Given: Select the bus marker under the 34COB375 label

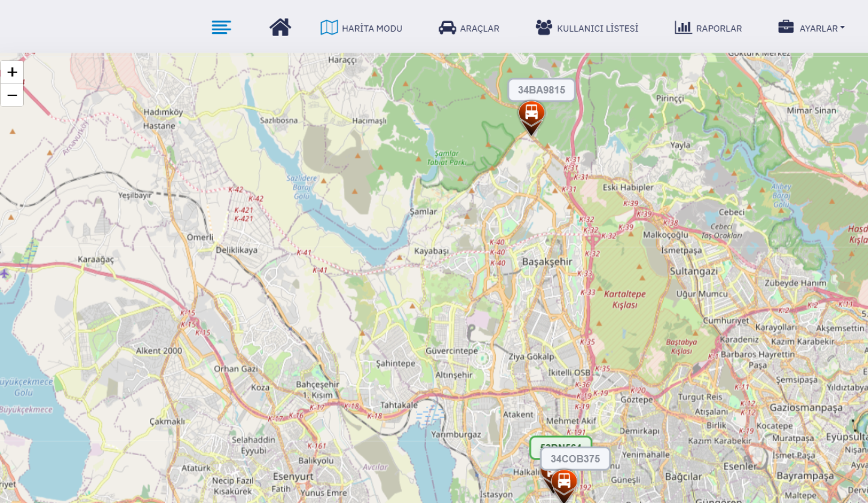Looking at the screenshot, I should coord(564,483).
